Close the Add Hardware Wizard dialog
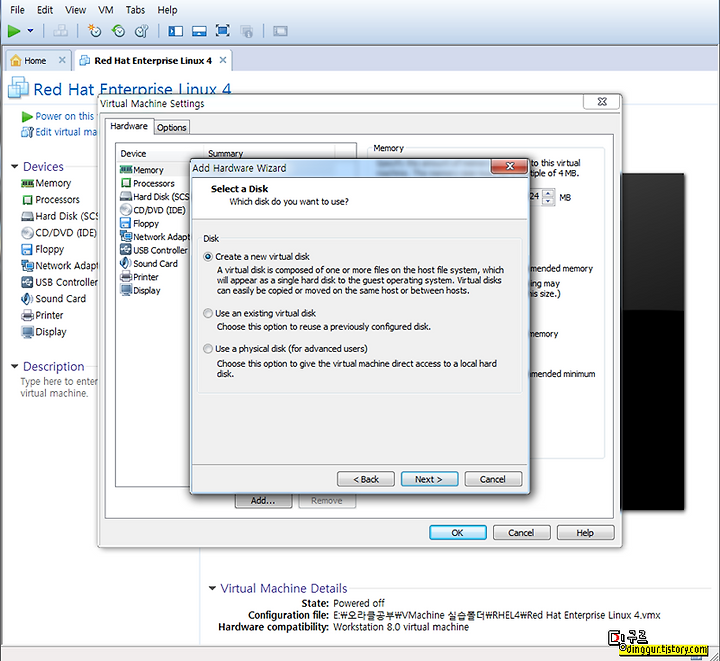This screenshot has width=720, height=661. [509, 166]
